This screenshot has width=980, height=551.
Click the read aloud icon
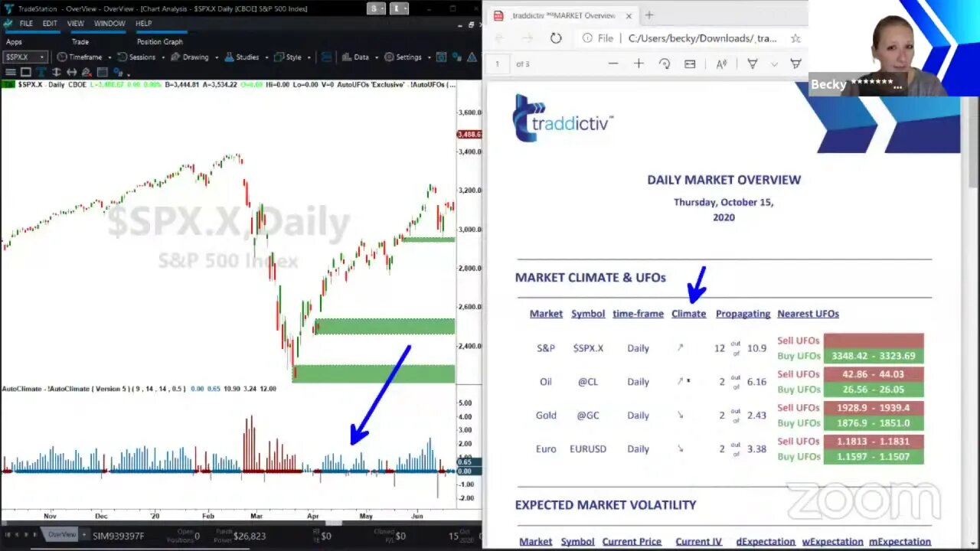click(x=721, y=64)
